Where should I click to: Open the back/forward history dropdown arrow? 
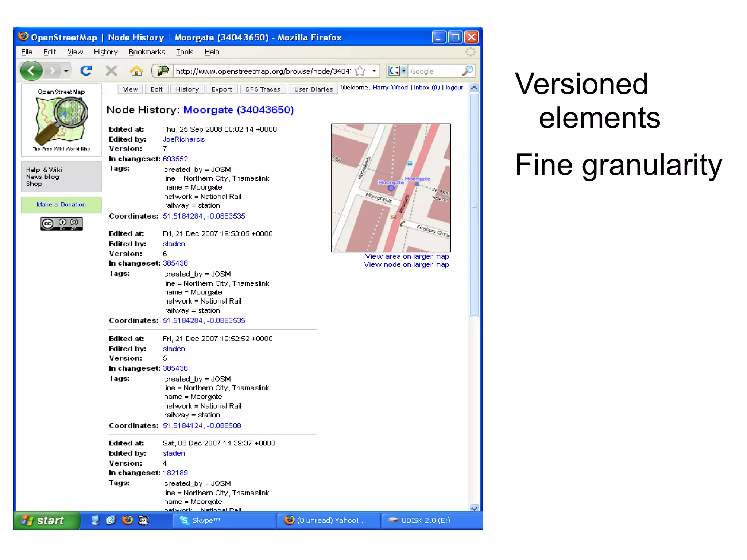(66, 71)
